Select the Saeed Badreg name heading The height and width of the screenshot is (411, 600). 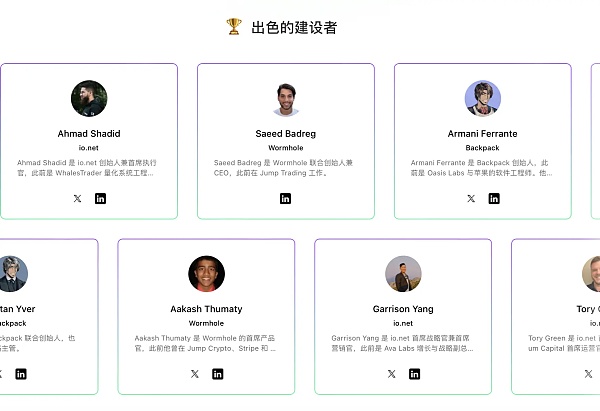286,133
